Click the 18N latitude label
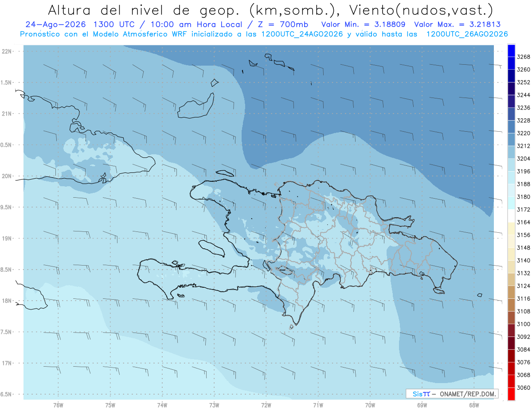The image size is (532, 411). click(x=6, y=301)
